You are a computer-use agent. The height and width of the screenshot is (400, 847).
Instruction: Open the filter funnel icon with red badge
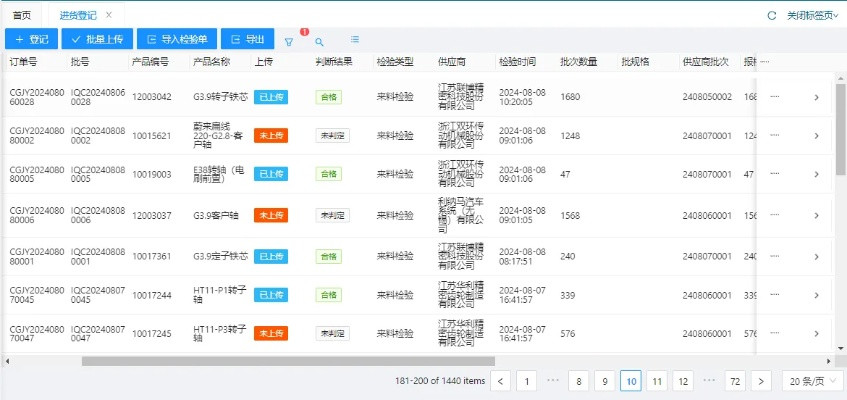[x=289, y=41]
